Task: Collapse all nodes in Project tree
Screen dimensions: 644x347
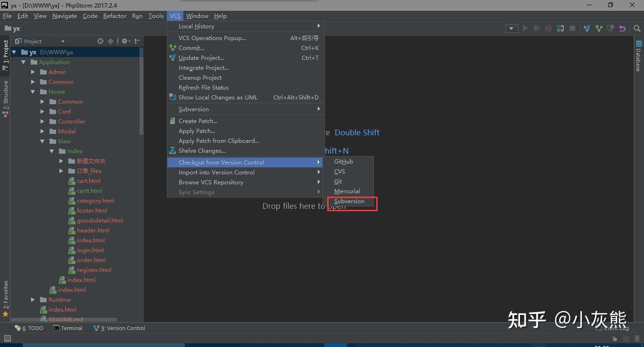Action: pyautogui.click(x=110, y=41)
